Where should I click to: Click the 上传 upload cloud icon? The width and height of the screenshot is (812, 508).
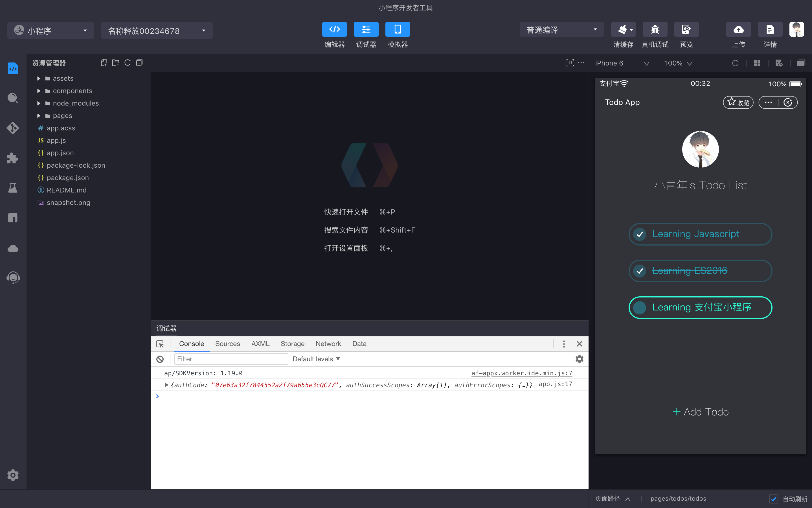[738, 30]
